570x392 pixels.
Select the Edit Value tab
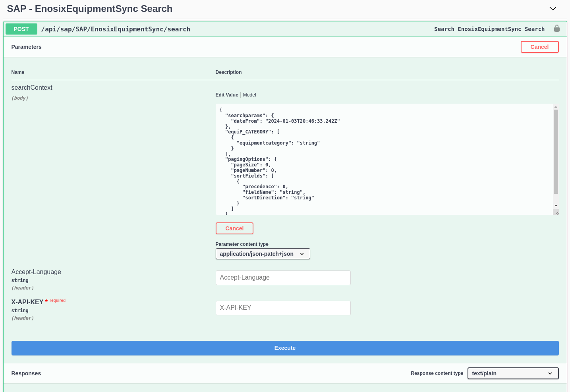[x=227, y=95]
